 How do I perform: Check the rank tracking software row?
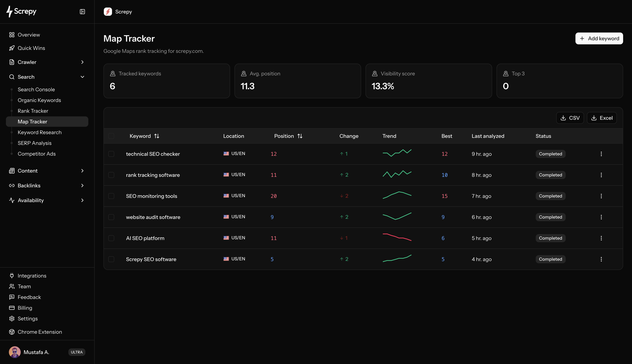111,175
